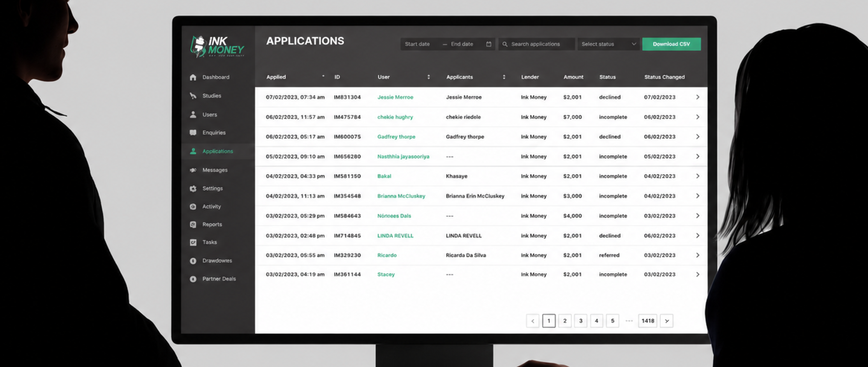
Task: Open user LINDA REVELL link
Action: [x=395, y=236]
